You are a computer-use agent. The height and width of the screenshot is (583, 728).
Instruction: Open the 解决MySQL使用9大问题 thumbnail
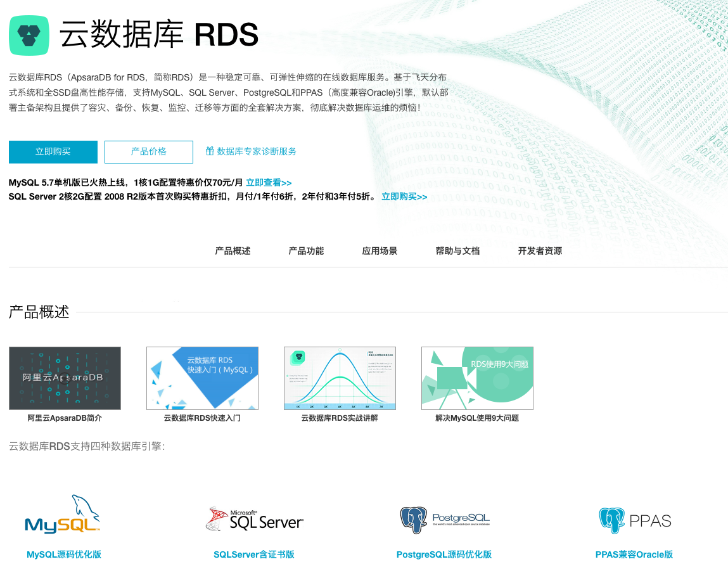click(x=477, y=378)
